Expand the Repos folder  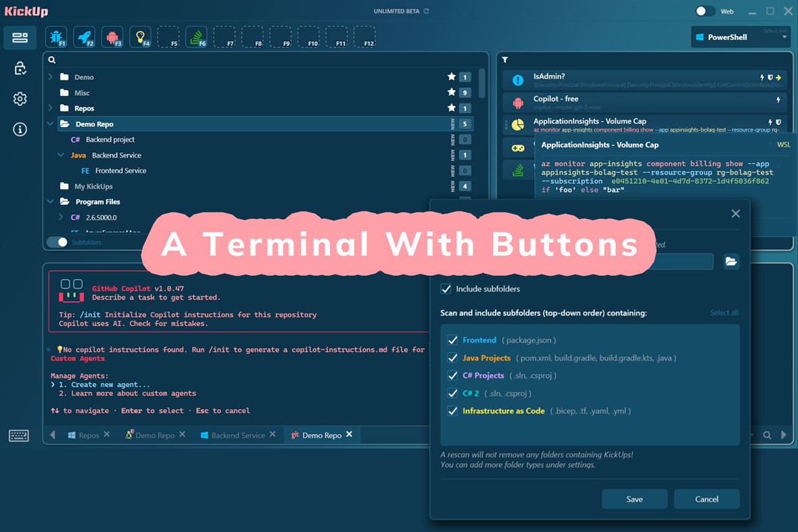point(50,108)
